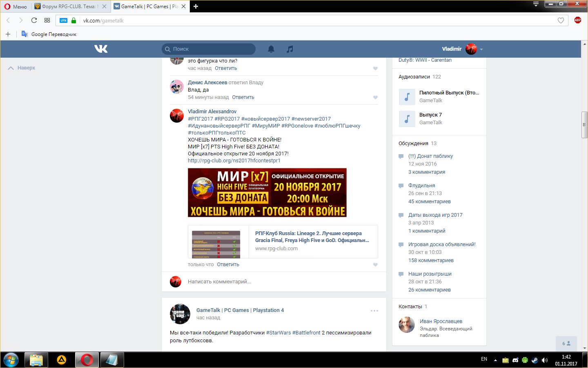Switch the EN input language
Screen dimensions: 588x368
pyautogui.click(x=484, y=359)
